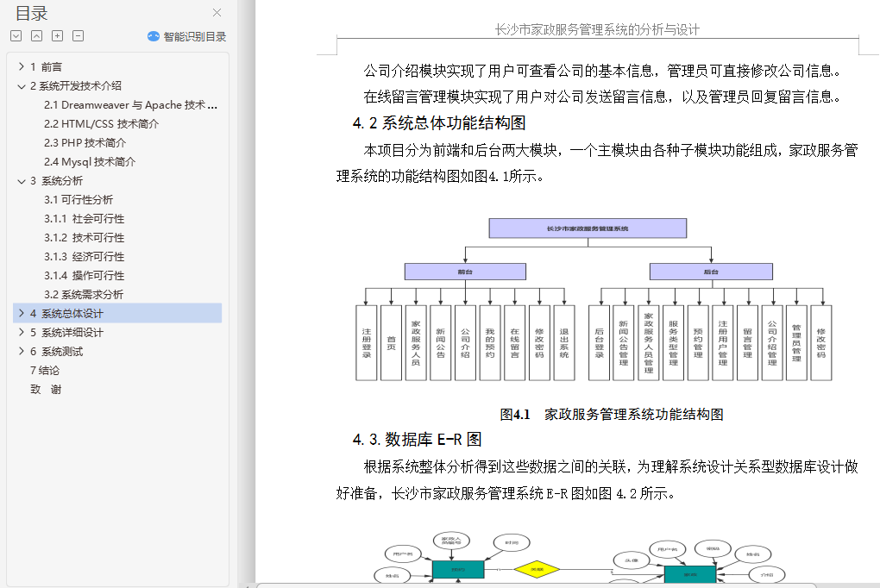Viewport: 880px width, 588px height.
Task: Click the 目录 panel title
Action: 31,13
